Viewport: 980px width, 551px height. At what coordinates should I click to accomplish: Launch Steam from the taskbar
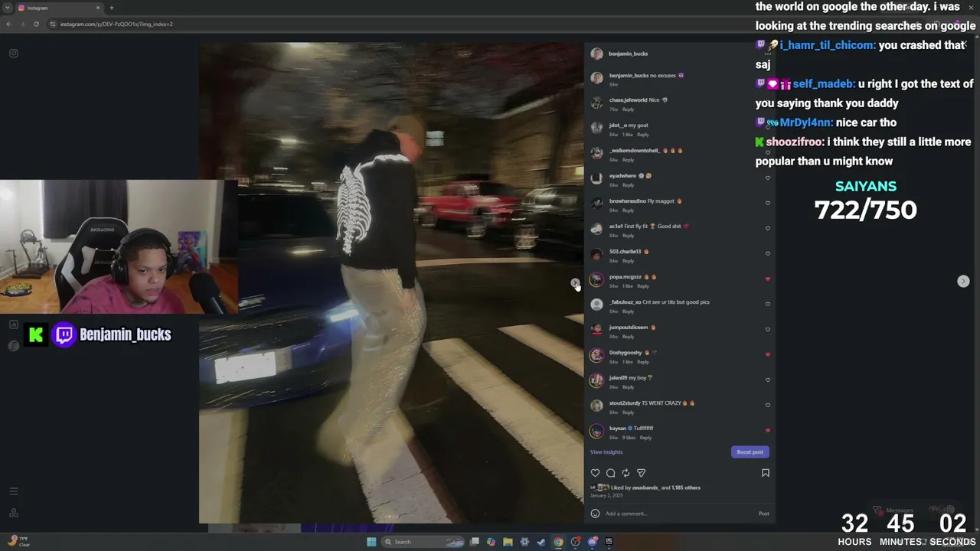pos(541,542)
